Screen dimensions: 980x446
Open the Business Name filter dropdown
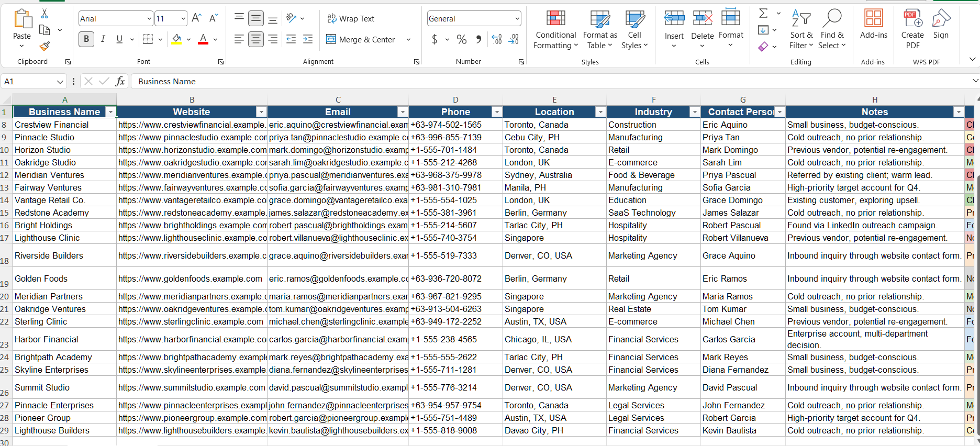(110, 112)
